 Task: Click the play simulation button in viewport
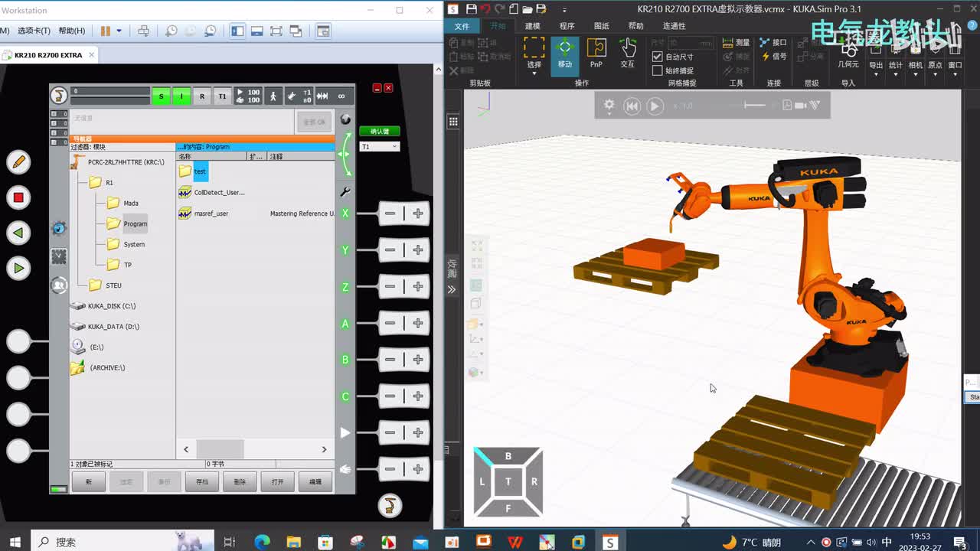(655, 106)
